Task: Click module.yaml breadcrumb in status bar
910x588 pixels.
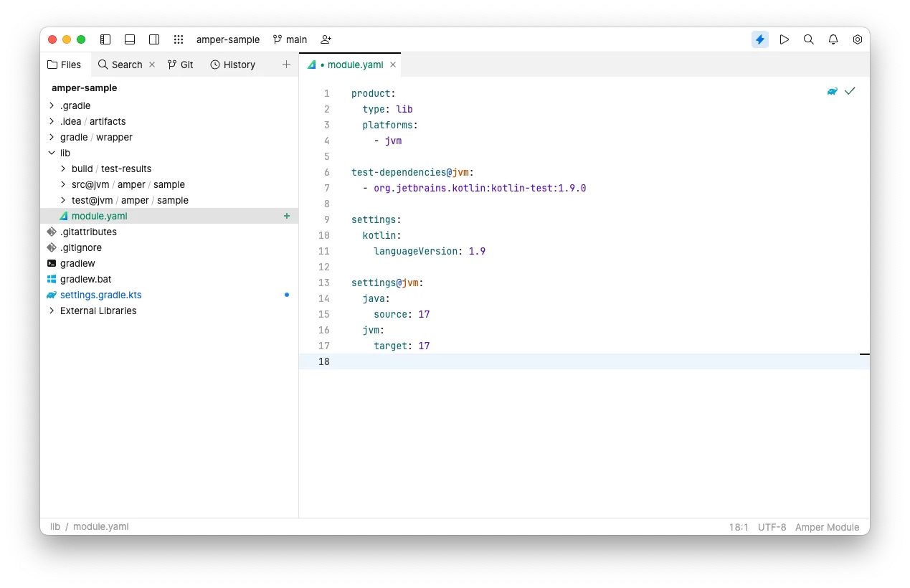Action: click(100, 526)
